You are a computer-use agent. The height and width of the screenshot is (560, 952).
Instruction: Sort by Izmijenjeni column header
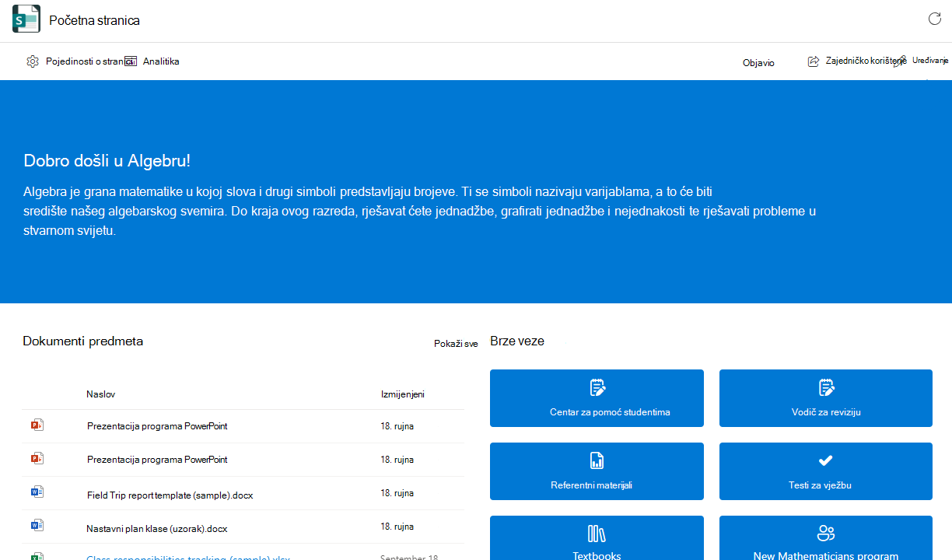point(402,394)
